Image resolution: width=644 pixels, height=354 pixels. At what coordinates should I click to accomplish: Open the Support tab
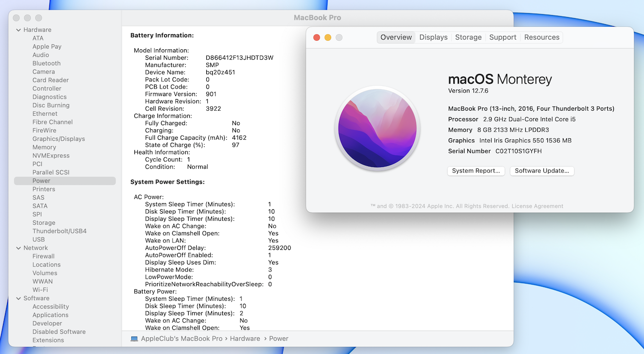pyautogui.click(x=503, y=37)
